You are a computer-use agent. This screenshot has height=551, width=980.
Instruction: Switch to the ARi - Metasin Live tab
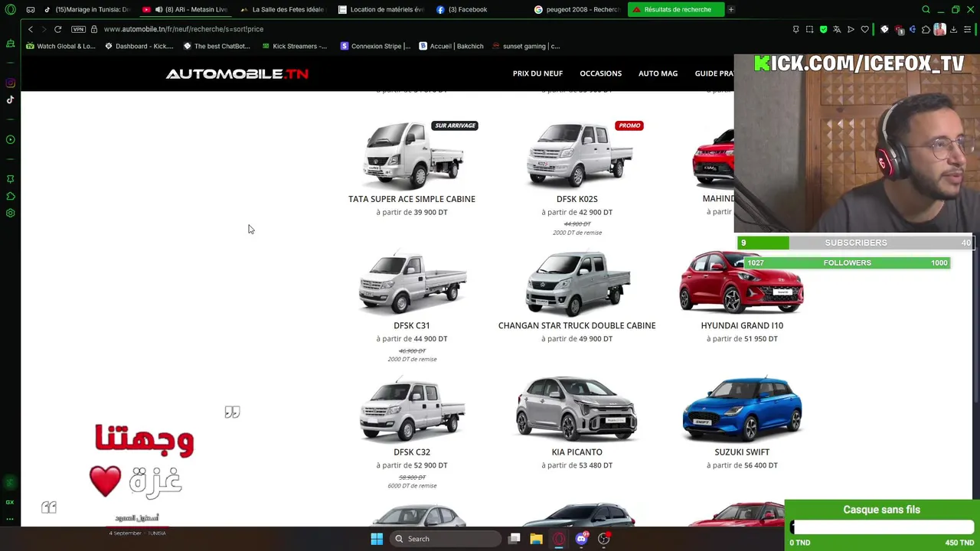click(185, 9)
